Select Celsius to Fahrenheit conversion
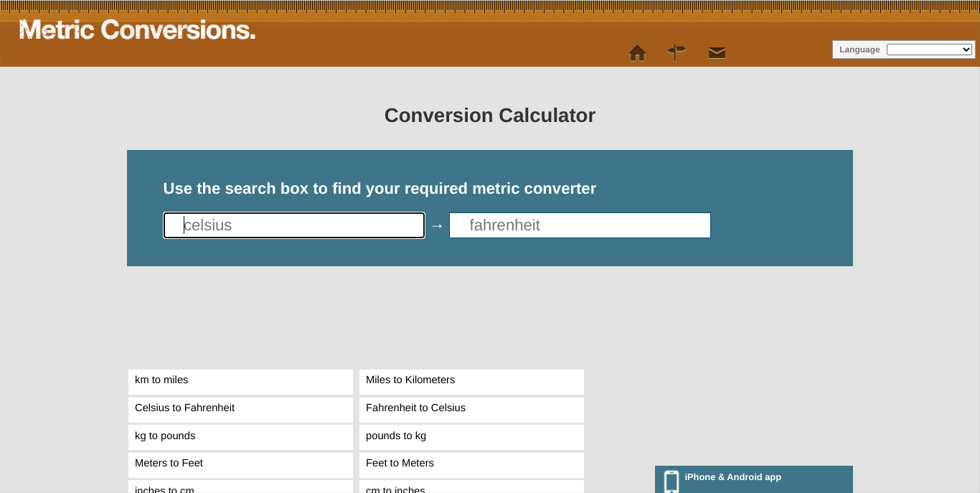980x493 pixels. click(240, 409)
